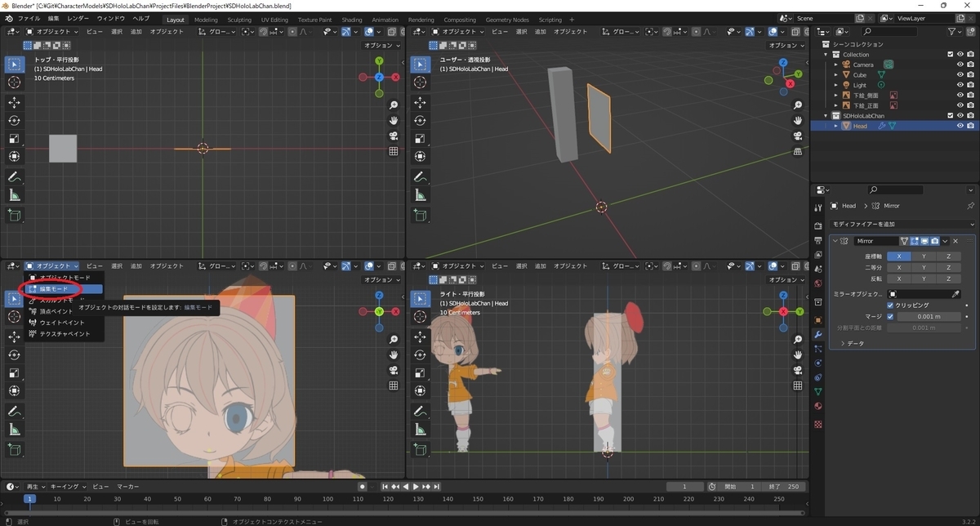Click the Blender logo menu icon
The width and height of the screenshot is (980, 526).
[x=7, y=18]
